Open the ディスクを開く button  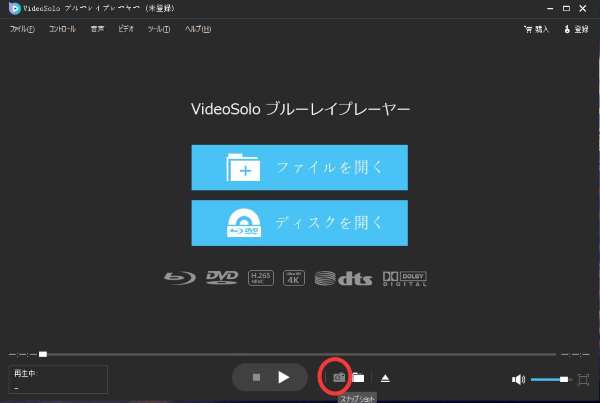pyautogui.click(x=300, y=223)
